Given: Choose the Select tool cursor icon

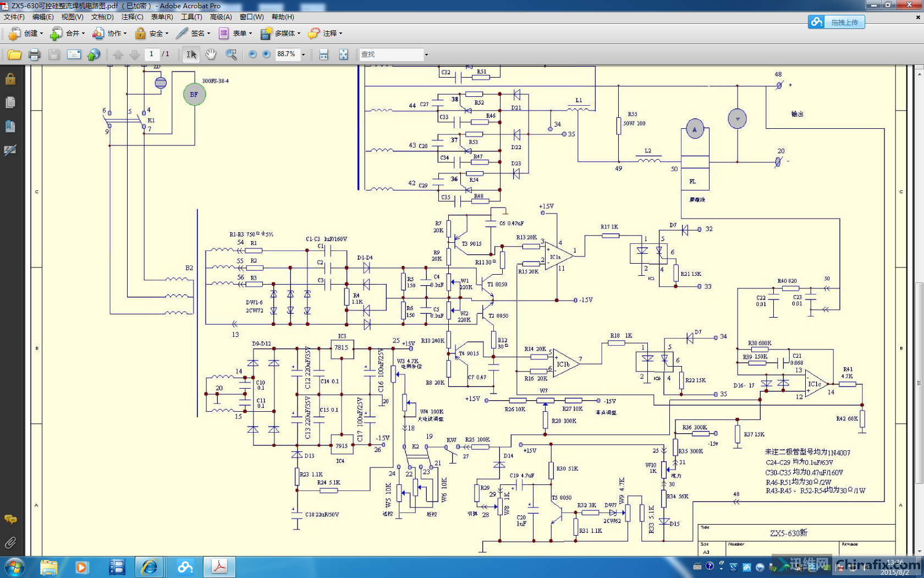Looking at the screenshot, I should click(x=191, y=54).
